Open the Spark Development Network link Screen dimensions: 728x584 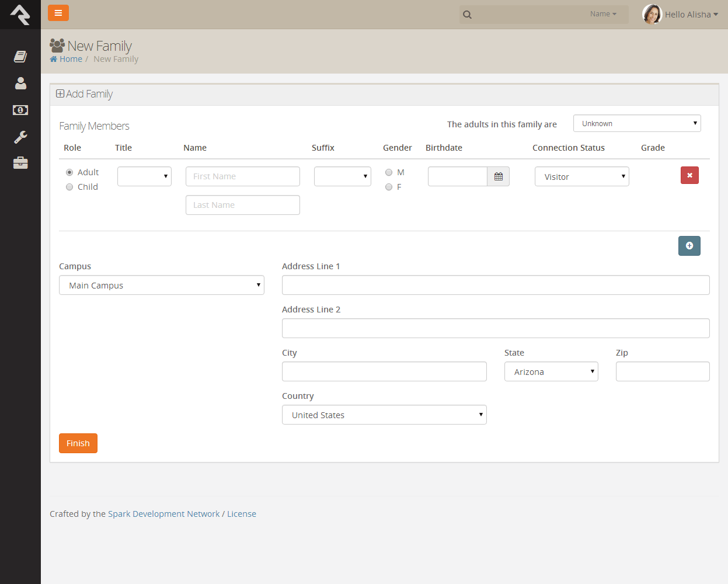164,514
